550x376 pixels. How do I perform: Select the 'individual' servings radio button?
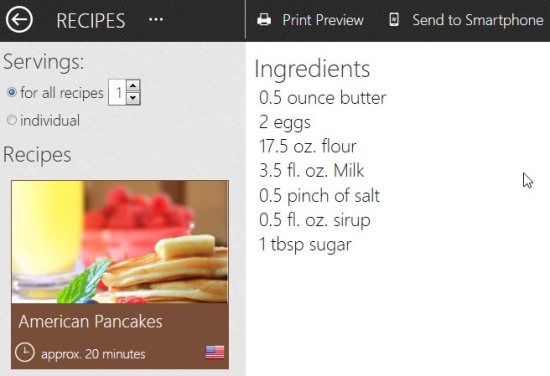coord(12,120)
